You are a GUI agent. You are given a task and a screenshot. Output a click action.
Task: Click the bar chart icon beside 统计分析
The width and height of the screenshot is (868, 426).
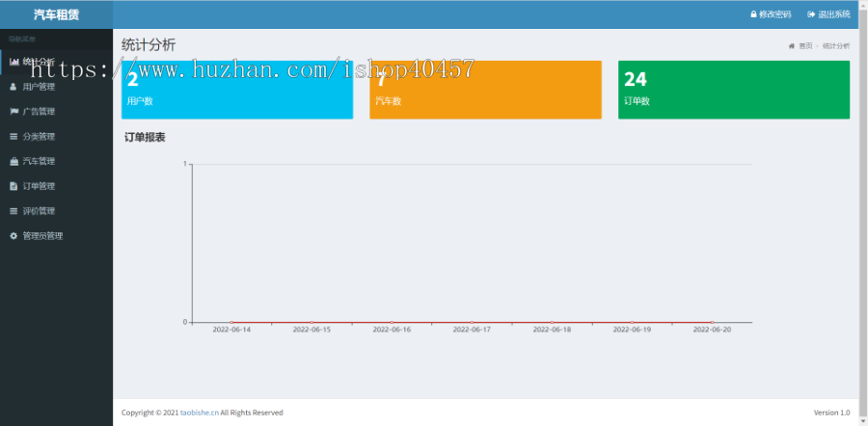tap(14, 62)
